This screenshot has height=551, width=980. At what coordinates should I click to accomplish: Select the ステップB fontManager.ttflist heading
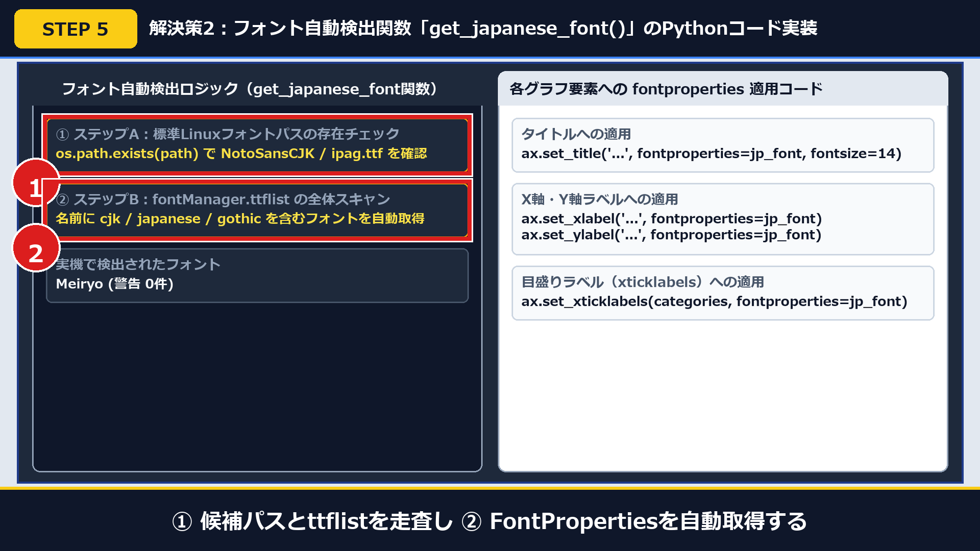point(223,199)
